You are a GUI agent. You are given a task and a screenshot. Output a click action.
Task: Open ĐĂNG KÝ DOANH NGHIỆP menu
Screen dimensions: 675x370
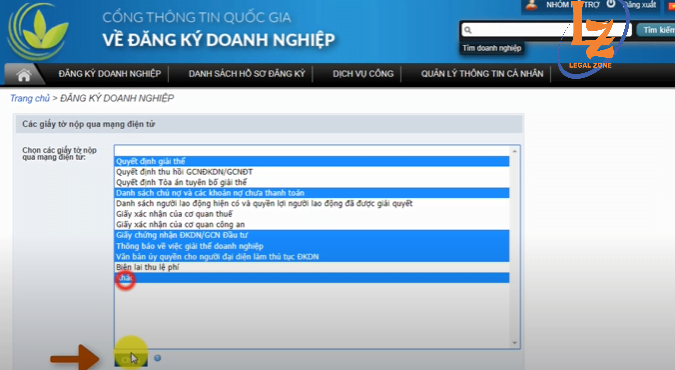click(x=110, y=74)
